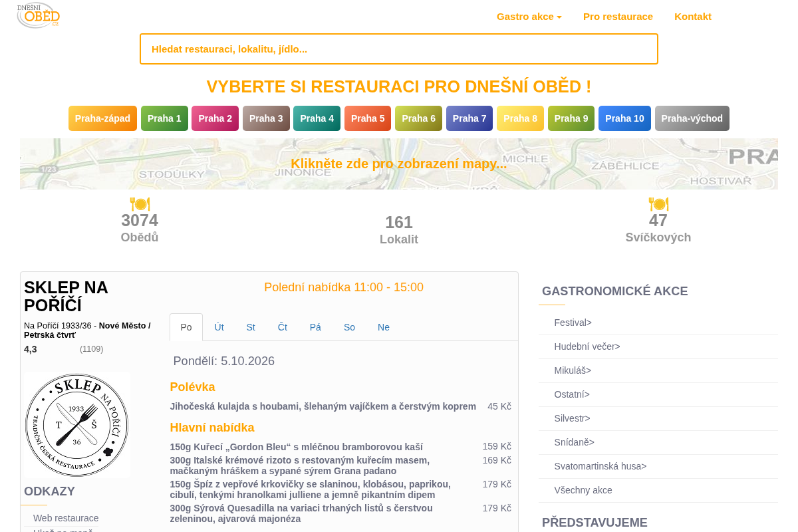Switch to the Út day tab
This screenshot has width=798, height=532.
pyautogui.click(x=219, y=327)
